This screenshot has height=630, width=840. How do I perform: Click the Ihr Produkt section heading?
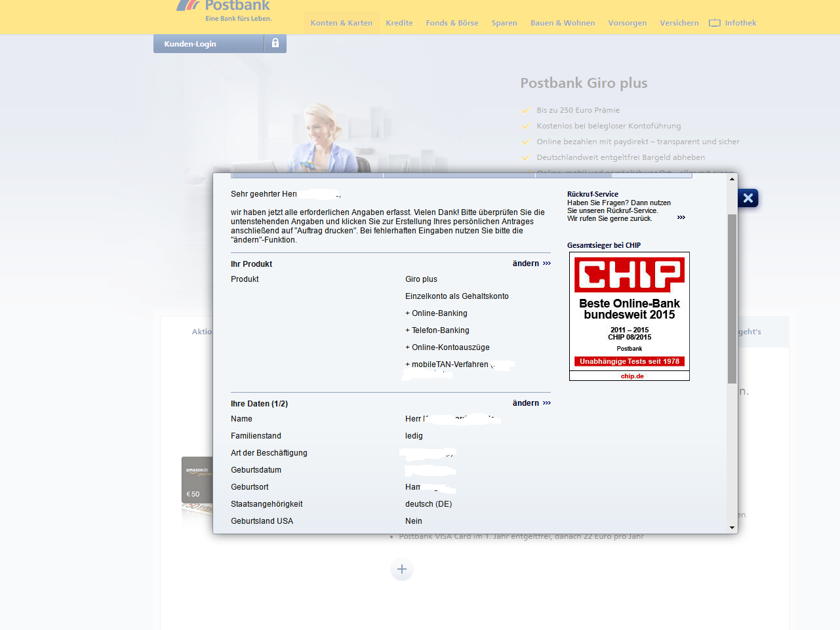[x=251, y=264]
